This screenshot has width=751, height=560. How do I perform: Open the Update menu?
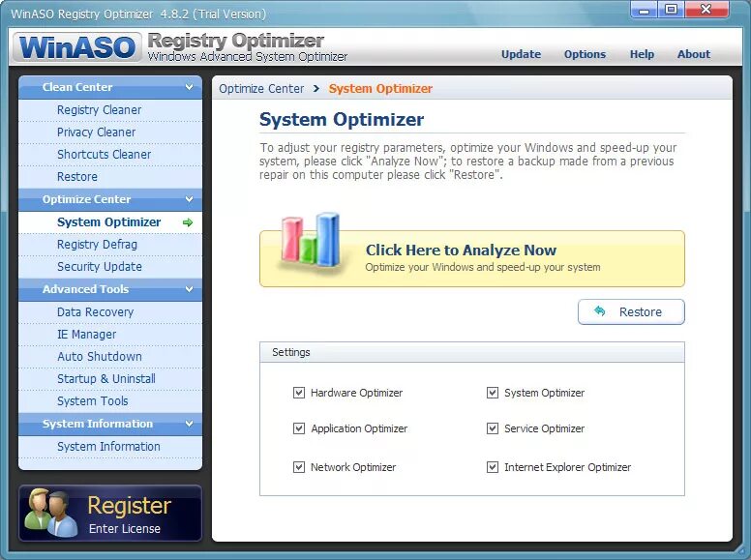click(x=521, y=54)
